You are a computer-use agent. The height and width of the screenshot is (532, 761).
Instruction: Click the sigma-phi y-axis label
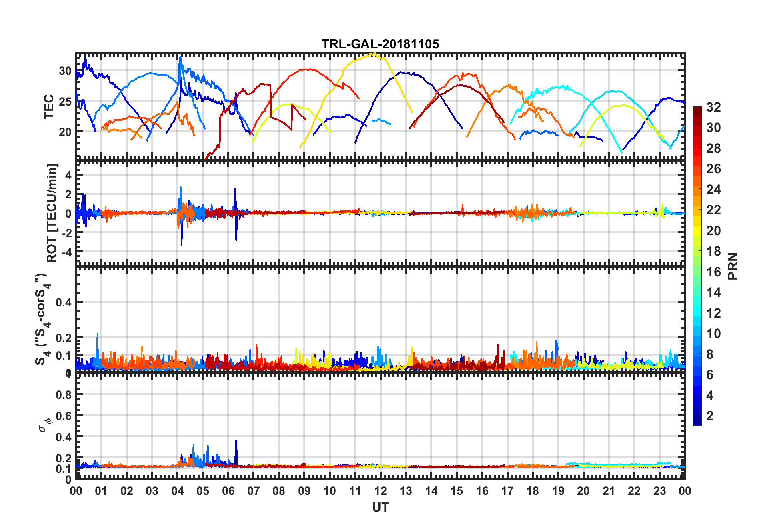45,425
